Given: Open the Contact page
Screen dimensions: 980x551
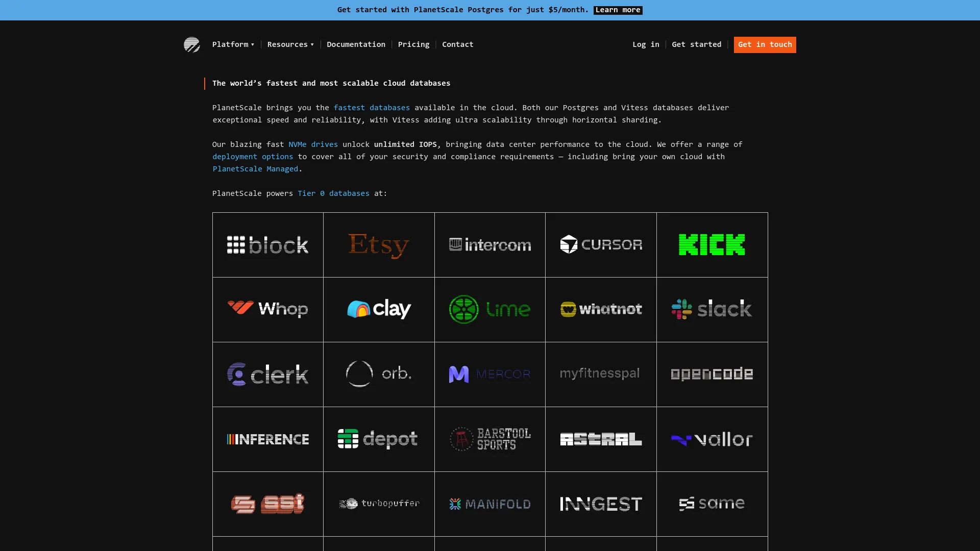Looking at the screenshot, I should coord(457,44).
